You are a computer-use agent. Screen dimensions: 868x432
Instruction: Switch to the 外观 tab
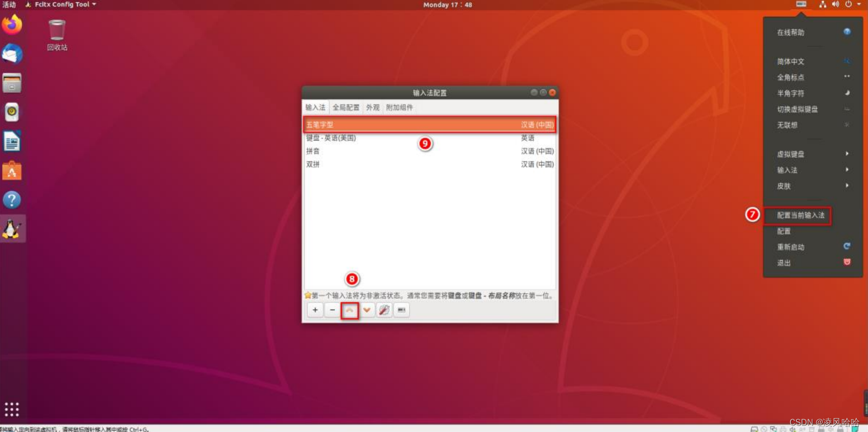373,108
